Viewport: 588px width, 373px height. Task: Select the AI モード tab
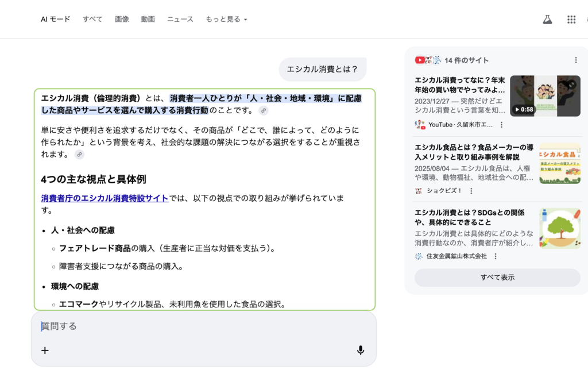tap(55, 20)
